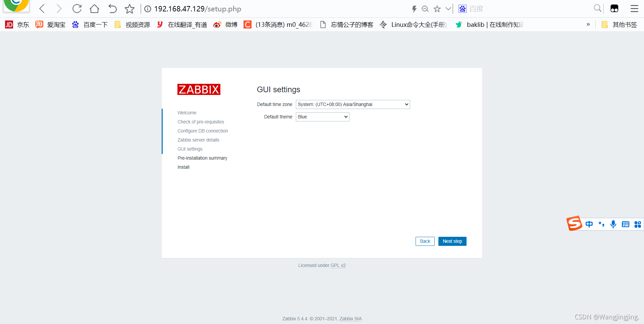Screen dimensions: 644x324
Task: Select Configure DB connection step
Action: click(x=203, y=131)
